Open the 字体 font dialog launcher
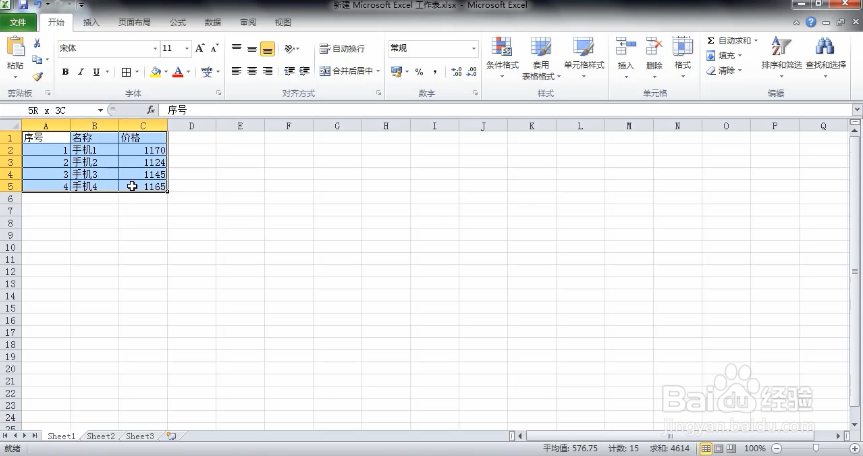Screen dimensions: 863x456 [219, 94]
